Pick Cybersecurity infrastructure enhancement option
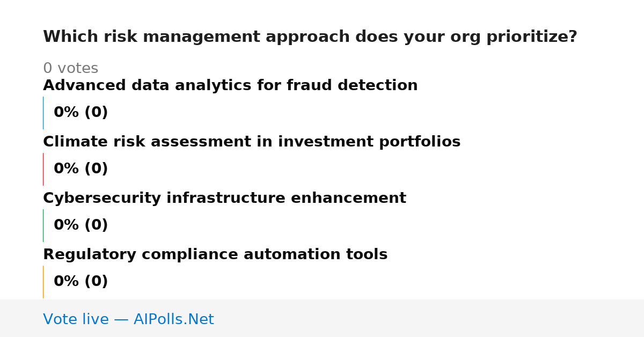 click(x=224, y=198)
